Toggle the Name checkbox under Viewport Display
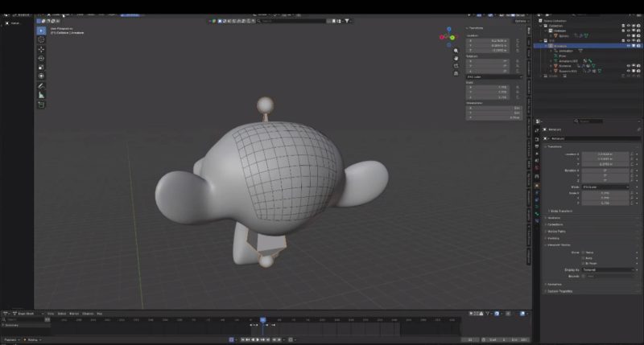644x345 pixels. coord(583,251)
